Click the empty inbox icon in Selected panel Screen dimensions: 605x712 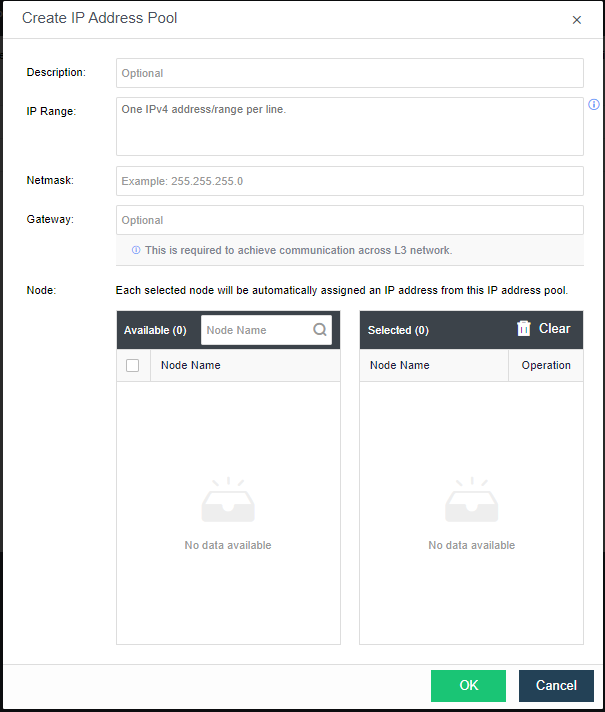(x=472, y=501)
